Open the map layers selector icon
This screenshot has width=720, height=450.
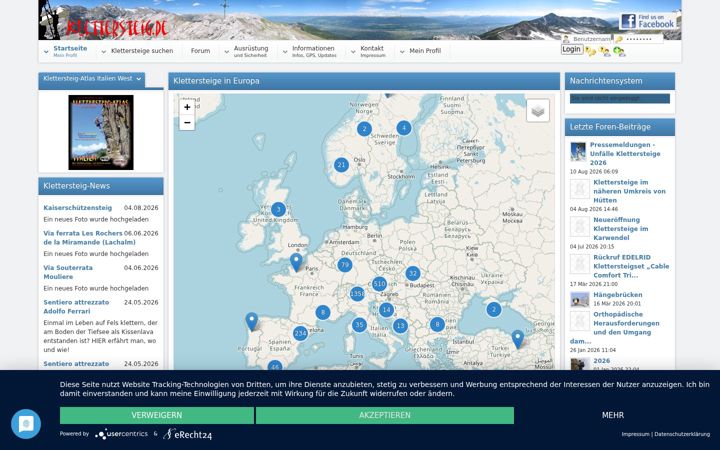tap(538, 111)
